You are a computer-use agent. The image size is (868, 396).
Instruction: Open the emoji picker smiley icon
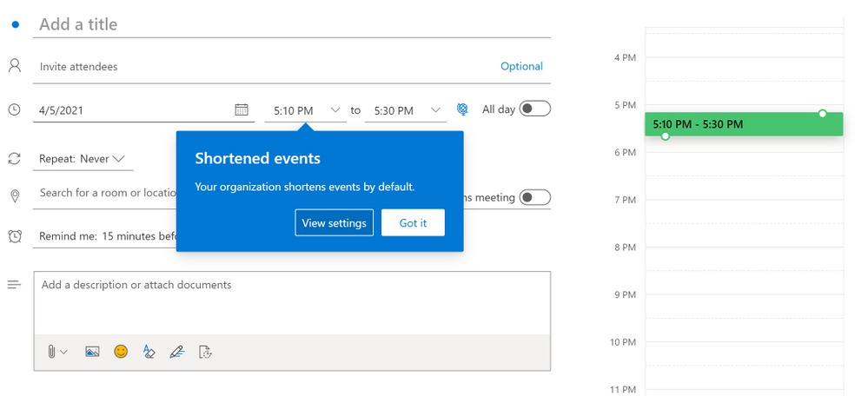(x=121, y=351)
